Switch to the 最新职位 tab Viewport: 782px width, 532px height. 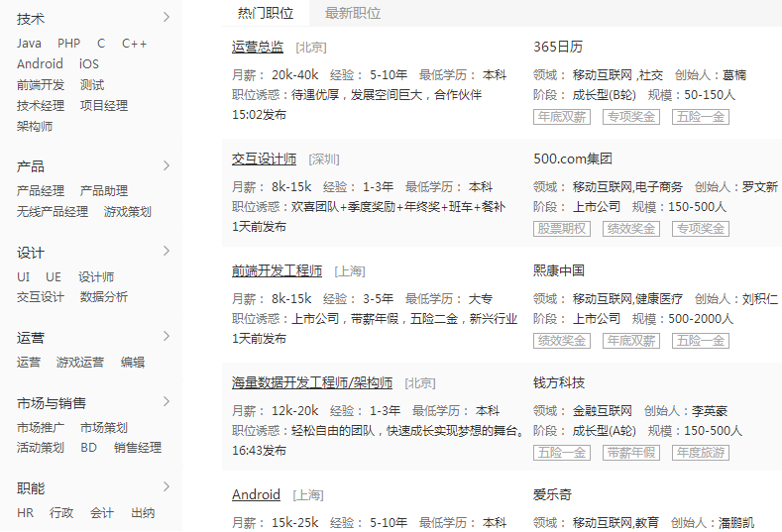pyautogui.click(x=353, y=13)
